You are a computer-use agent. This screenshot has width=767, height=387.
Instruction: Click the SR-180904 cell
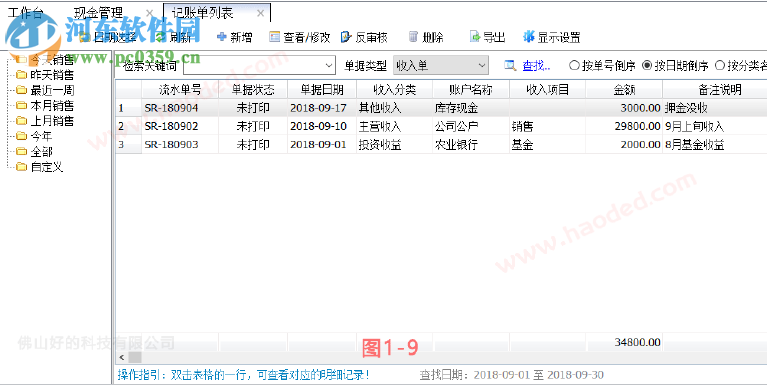180,108
